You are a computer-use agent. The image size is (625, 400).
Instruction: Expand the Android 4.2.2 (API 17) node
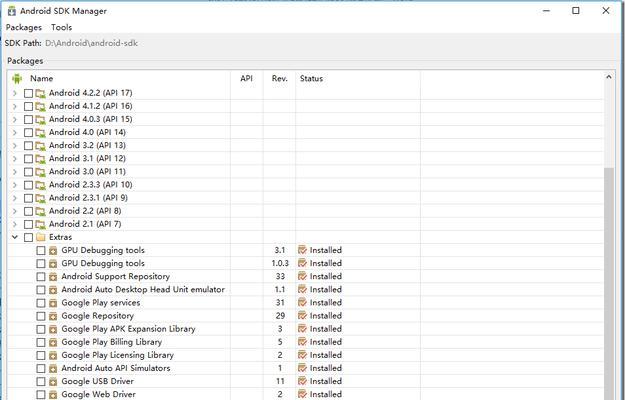tap(15, 93)
